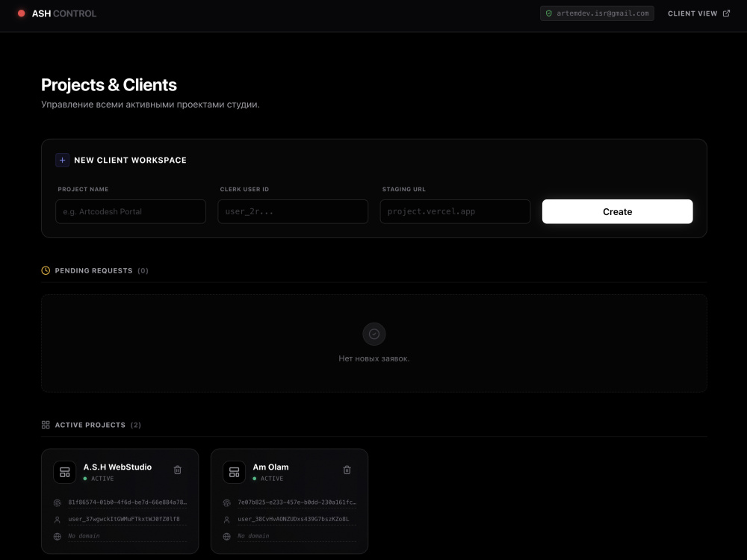The width and height of the screenshot is (747, 560).
Task: Click the red dot ASH Control logo
Action: [22, 13]
